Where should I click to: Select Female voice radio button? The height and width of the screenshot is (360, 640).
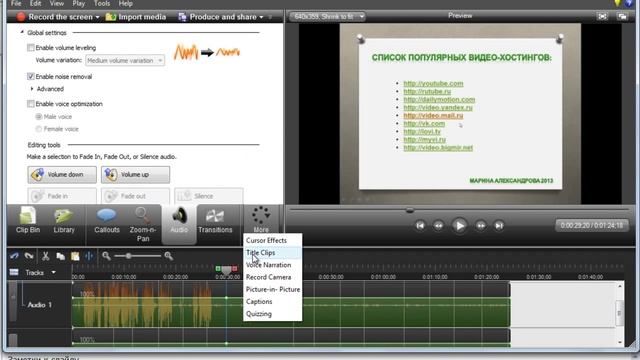point(39,129)
